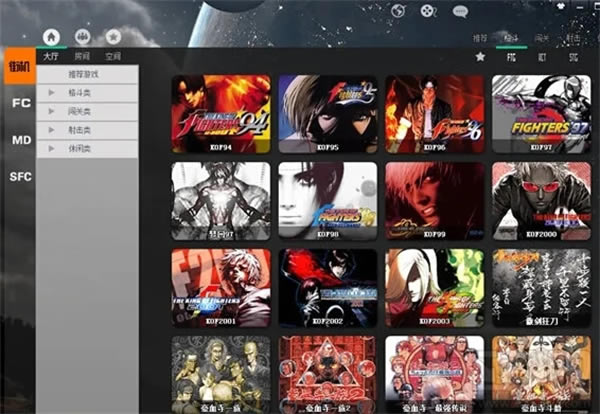Expand the 休闲类 category arrow
Viewport: 600px width, 414px height.
click(51, 148)
